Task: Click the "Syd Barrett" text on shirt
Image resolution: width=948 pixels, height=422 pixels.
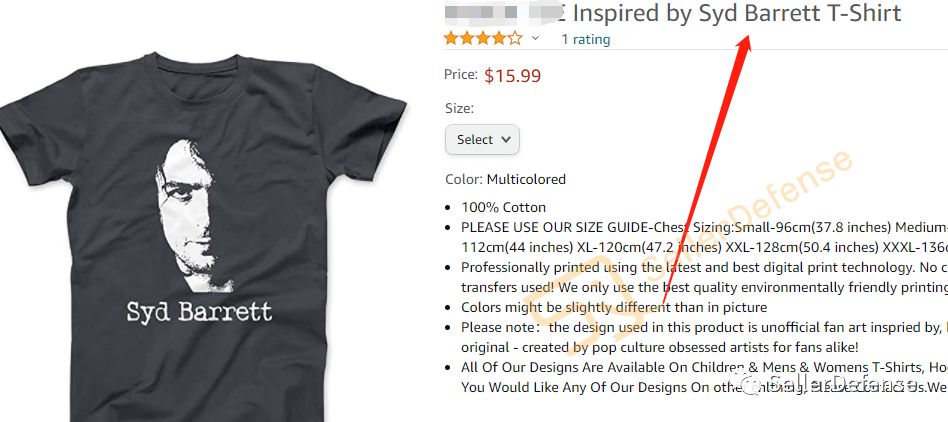Action: click(x=199, y=312)
